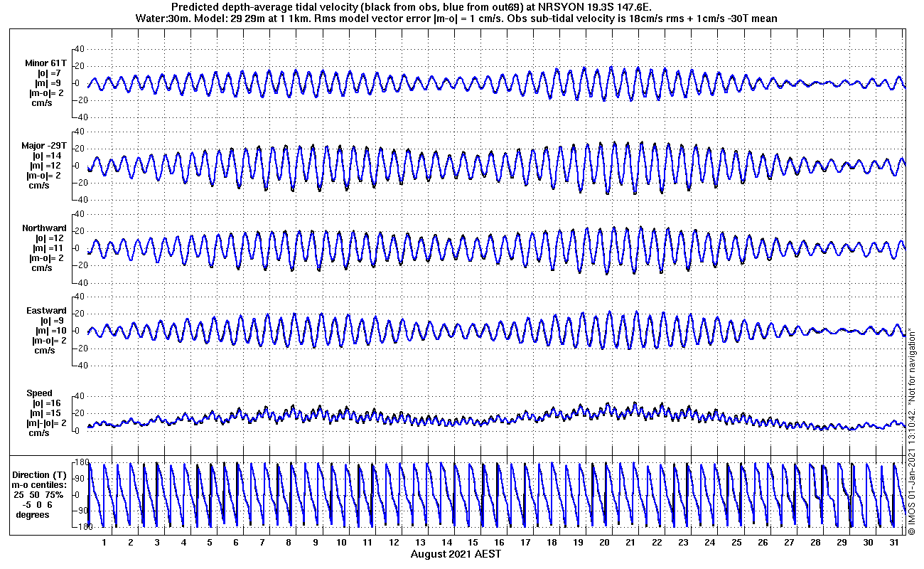Click the 40 tick on Minor panel axis
This screenshot has height=569, width=924.
coord(80,49)
